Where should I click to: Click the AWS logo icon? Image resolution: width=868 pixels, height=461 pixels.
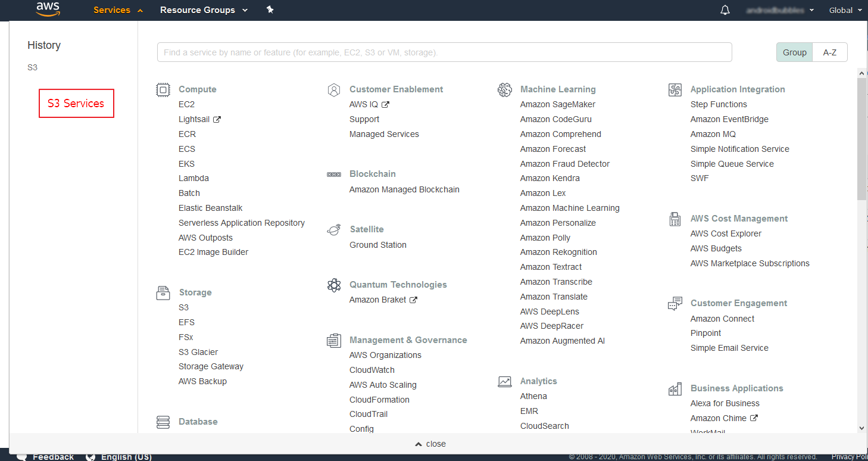coord(48,9)
